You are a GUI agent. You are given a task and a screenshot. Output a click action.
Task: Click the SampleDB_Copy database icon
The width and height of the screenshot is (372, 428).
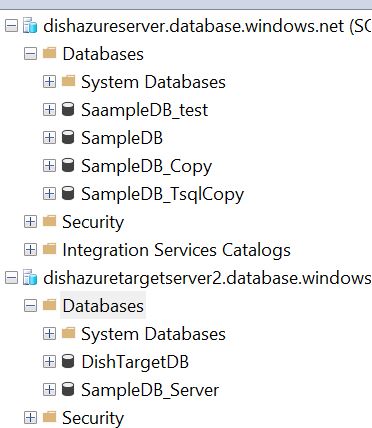68,166
